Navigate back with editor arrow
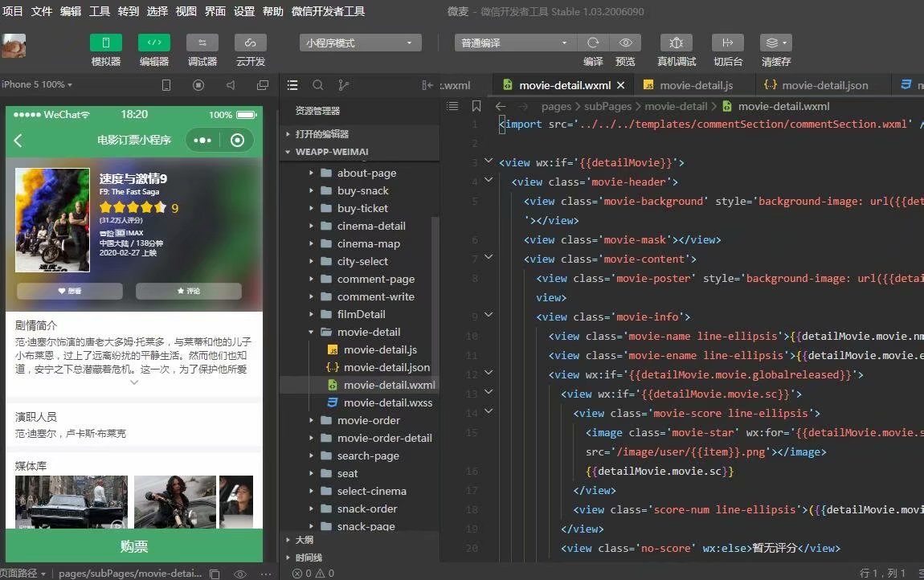 click(501, 106)
